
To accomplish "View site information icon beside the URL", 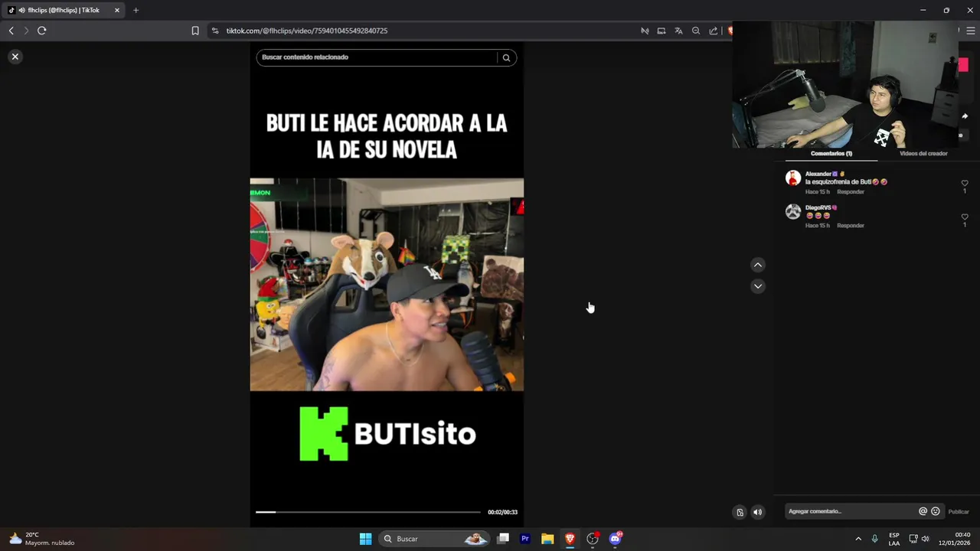I will tap(215, 31).
